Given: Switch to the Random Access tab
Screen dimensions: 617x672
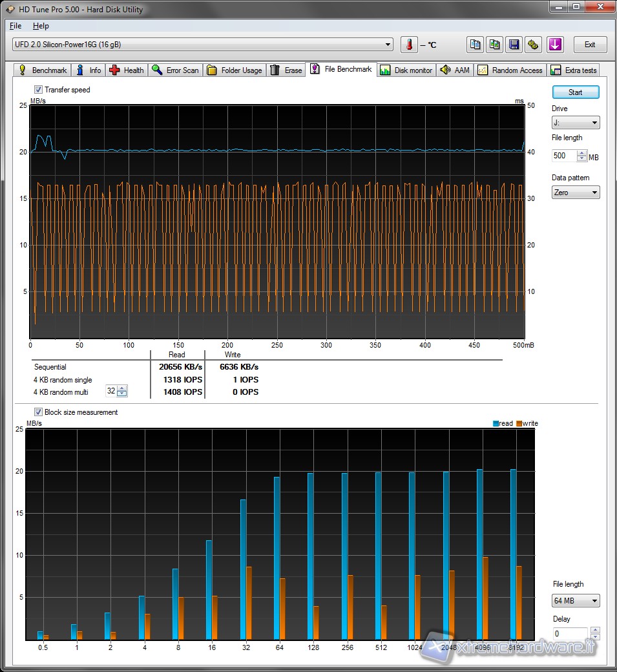Looking at the screenshot, I should coord(510,70).
